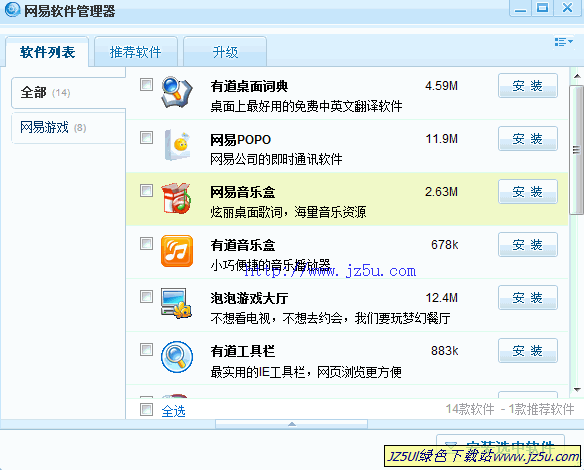Click the 泡泡游戏大厅 computer icon
The width and height of the screenshot is (584, 470).
[176, 303]
